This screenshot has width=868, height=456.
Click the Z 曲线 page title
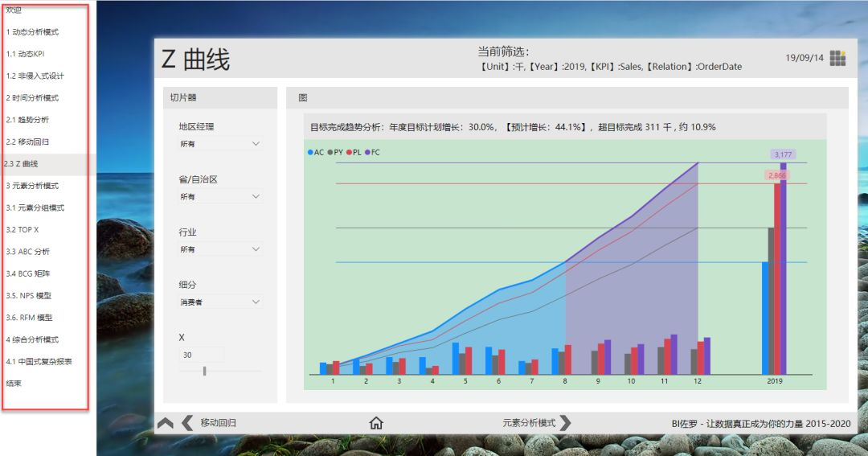pos(195,60)
